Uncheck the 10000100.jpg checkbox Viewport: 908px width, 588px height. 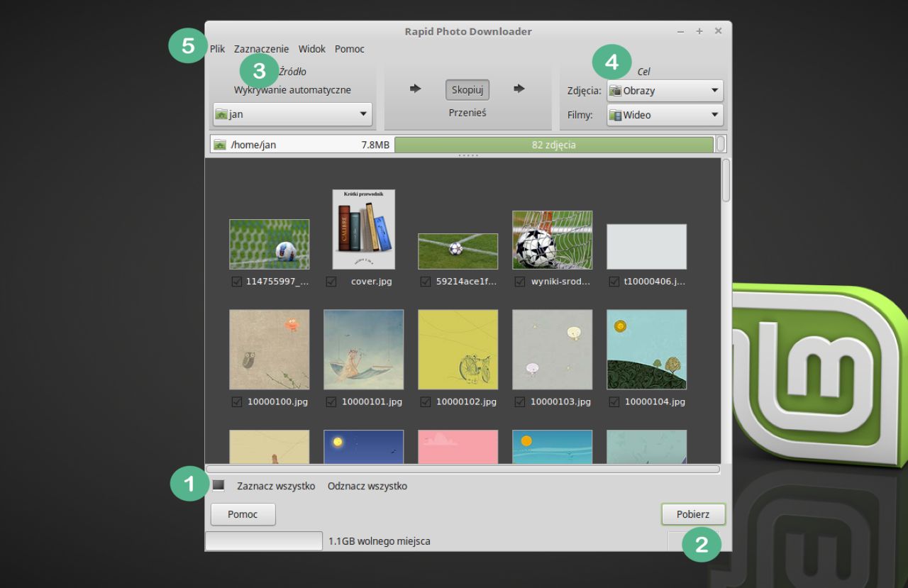click(x=237, y=401)
